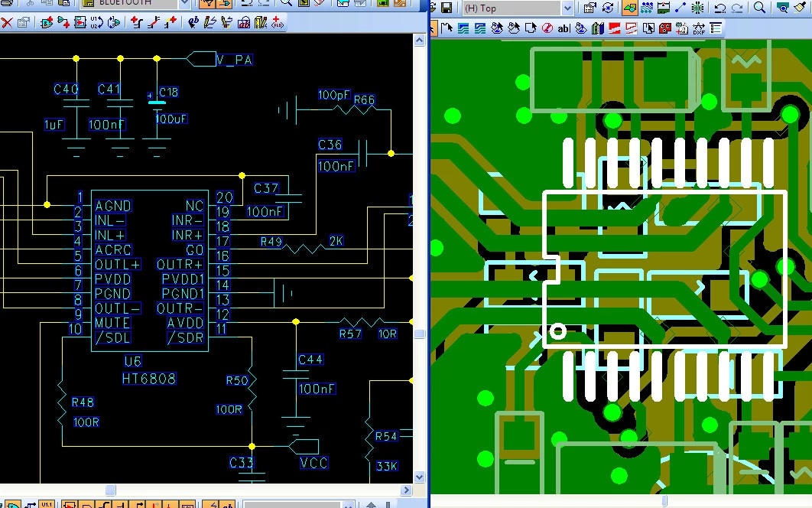Screen dimensions: 812x508
Task: Click the pin-1 circle marker on PCB component
Action: [x=557, y=331]
